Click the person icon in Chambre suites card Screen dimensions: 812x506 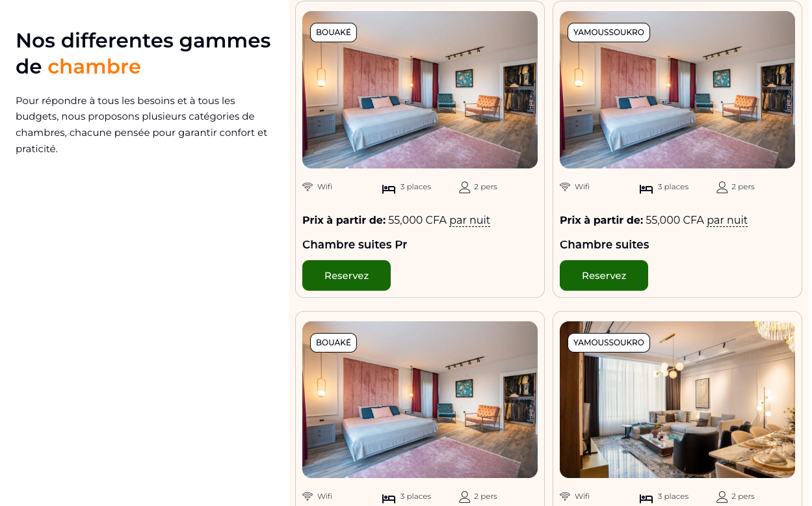[x=722, y=187]
